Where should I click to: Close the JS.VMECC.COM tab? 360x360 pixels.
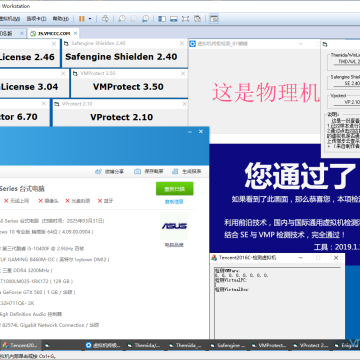point(76,33)
